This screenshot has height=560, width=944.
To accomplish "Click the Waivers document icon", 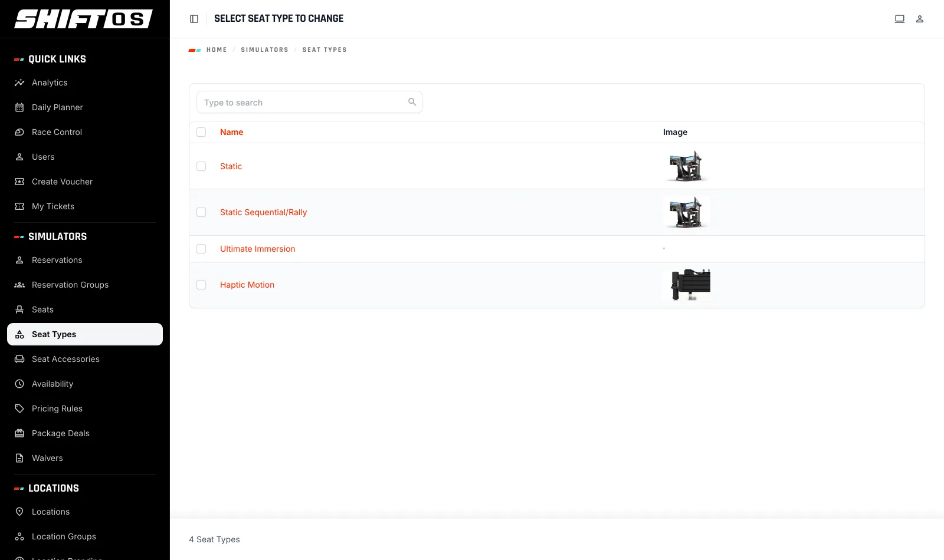I will tap(19, 458).
